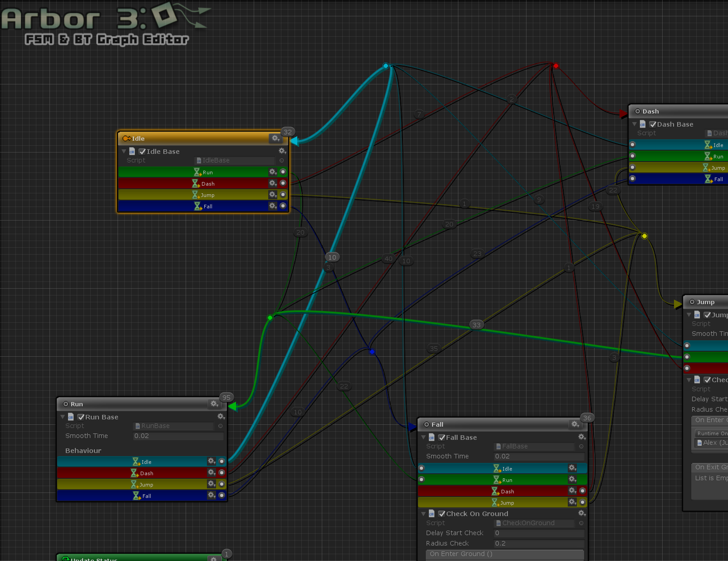Open the Fall state node settings gear

click(575, 424)
